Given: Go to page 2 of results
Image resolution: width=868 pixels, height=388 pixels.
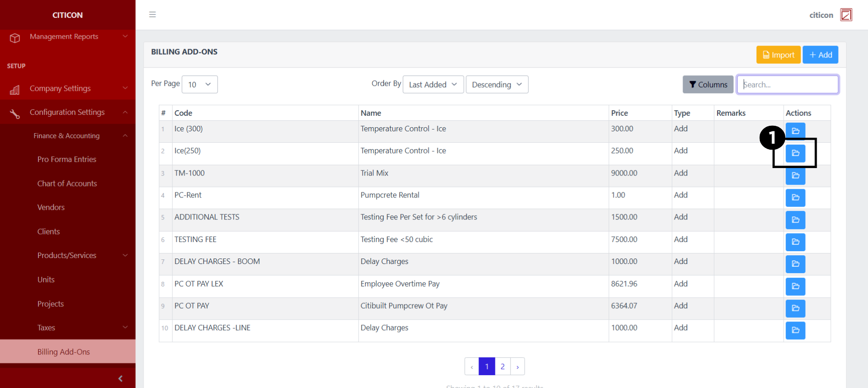Looking at the screenshot, I should pos(502,366).
